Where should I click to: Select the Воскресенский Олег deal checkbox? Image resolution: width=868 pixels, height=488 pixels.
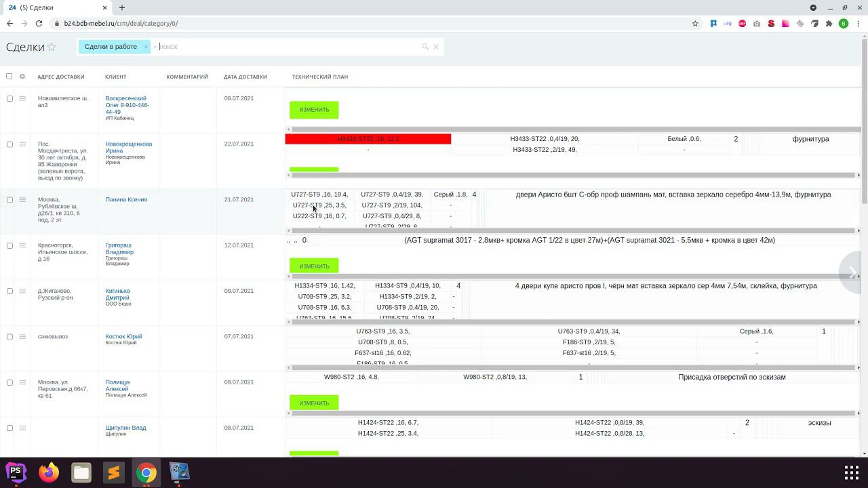(x=9, y=99)
